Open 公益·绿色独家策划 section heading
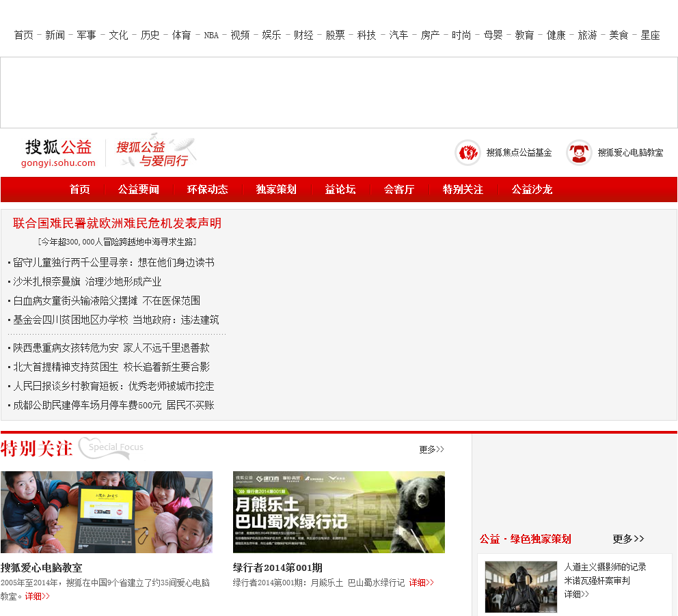Image resolution: width=678 pixels, height=616 pixels. (x=526, y=539)
